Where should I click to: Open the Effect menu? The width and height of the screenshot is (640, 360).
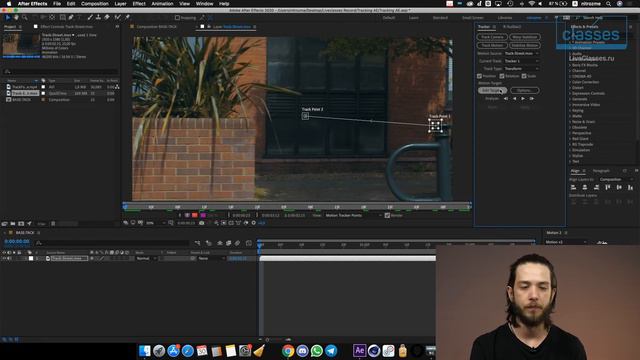click(139, 4)
